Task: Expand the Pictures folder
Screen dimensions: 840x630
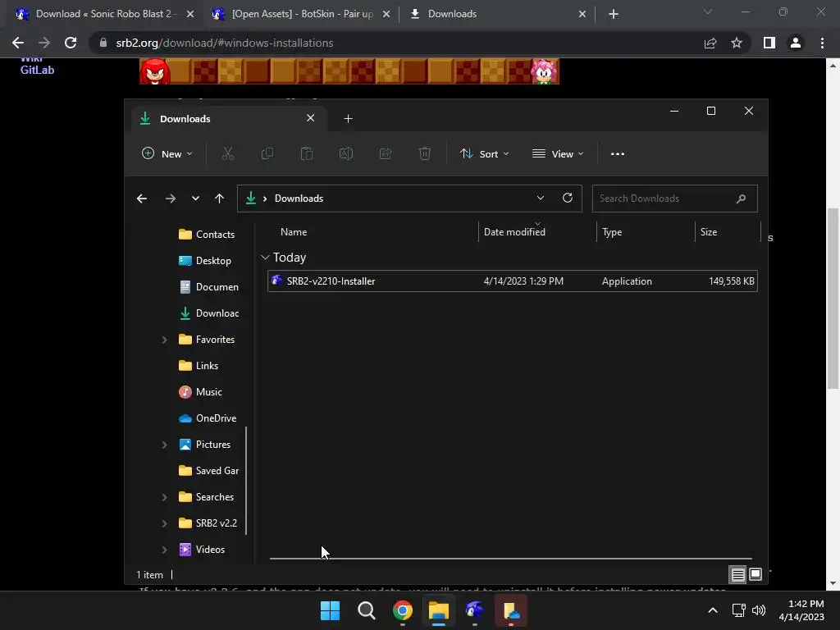Action: tap(164, 445)
